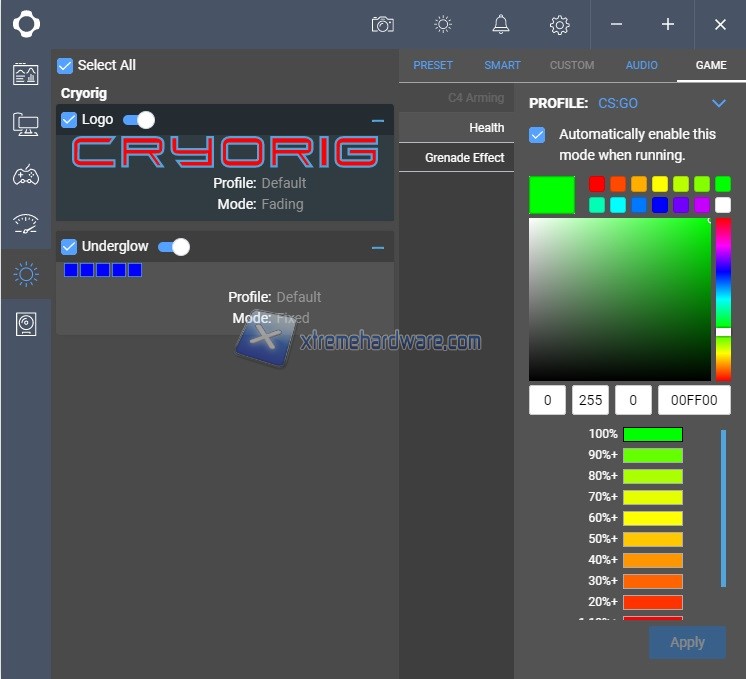Turn off the Underglow toggle switch
This screenshot has width=746, height=679.
174,246
